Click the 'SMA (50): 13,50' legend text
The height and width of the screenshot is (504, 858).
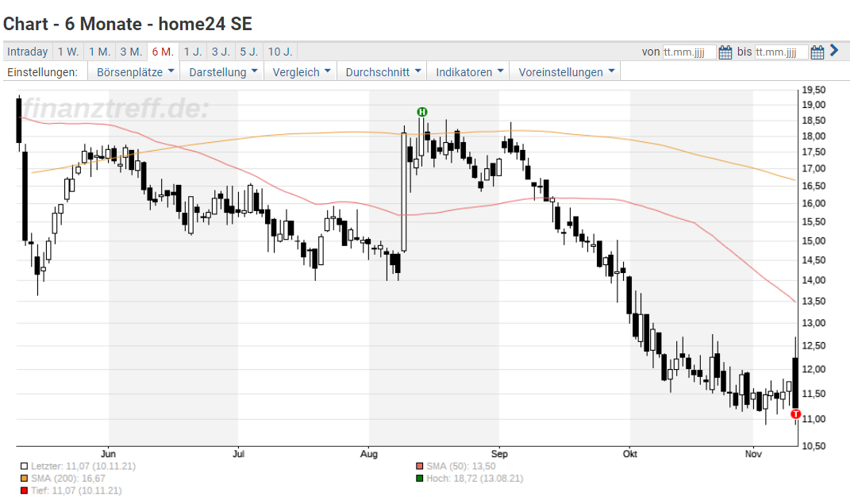[460, 466]
